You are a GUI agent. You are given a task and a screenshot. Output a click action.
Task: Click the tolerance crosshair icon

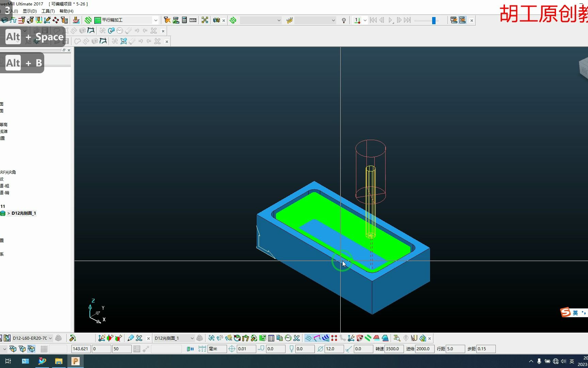click(232, 349)
